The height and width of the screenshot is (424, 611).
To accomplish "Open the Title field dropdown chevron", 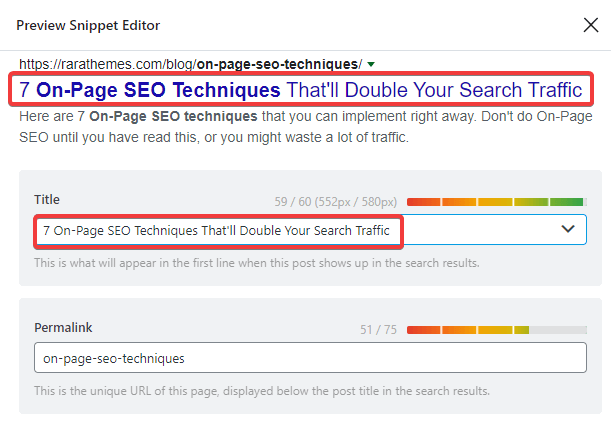I will tap(568, 230).
